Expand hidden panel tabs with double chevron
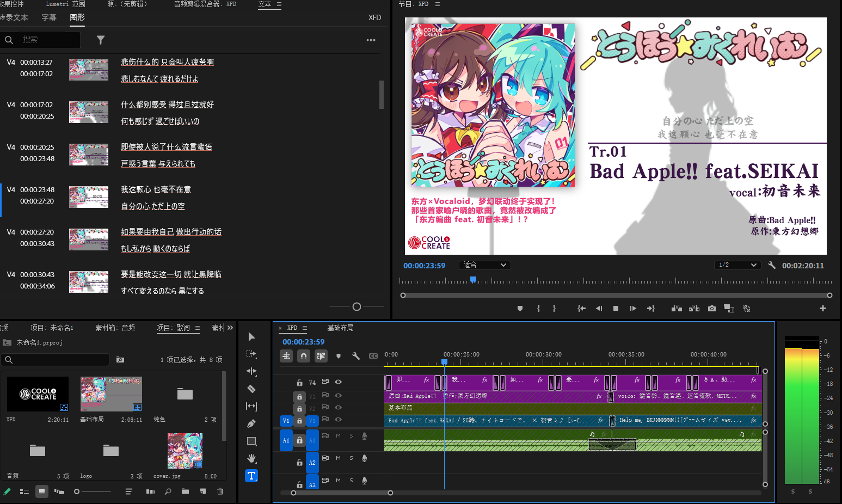The image size is (842, 504). [x=230, y=328]
